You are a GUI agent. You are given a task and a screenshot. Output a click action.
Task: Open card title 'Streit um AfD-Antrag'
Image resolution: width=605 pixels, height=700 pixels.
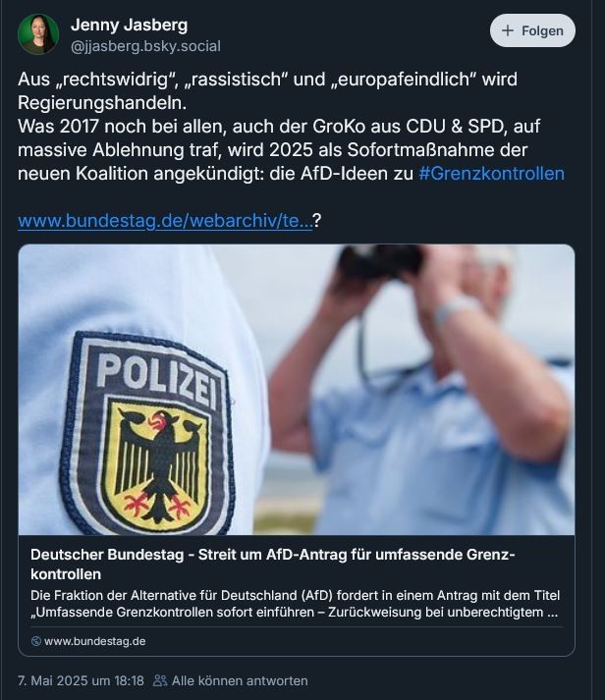(x=273, y=564)
